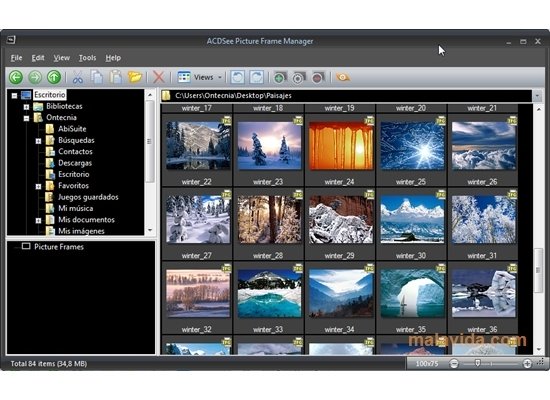The height and width of the screenshot is (400, 550).
Task: Select thumbnail under winter_17 label
Action: click(198, 145)
